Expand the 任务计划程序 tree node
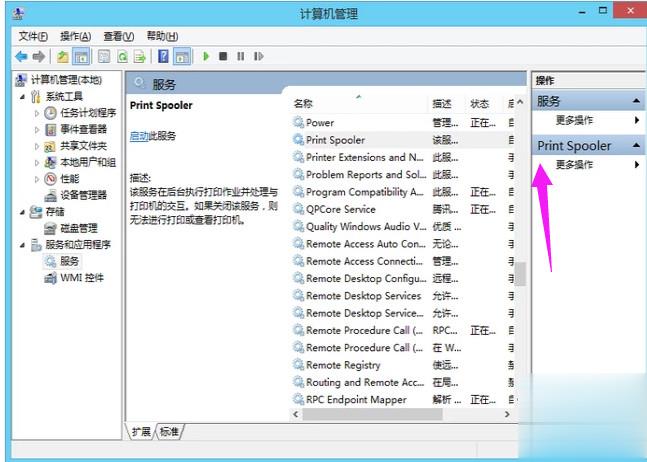The image size is (647, 462). tap(37, 113)
